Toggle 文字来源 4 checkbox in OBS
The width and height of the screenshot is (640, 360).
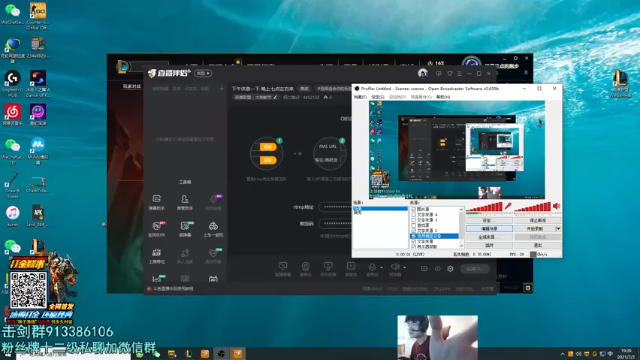coord(413,214)
